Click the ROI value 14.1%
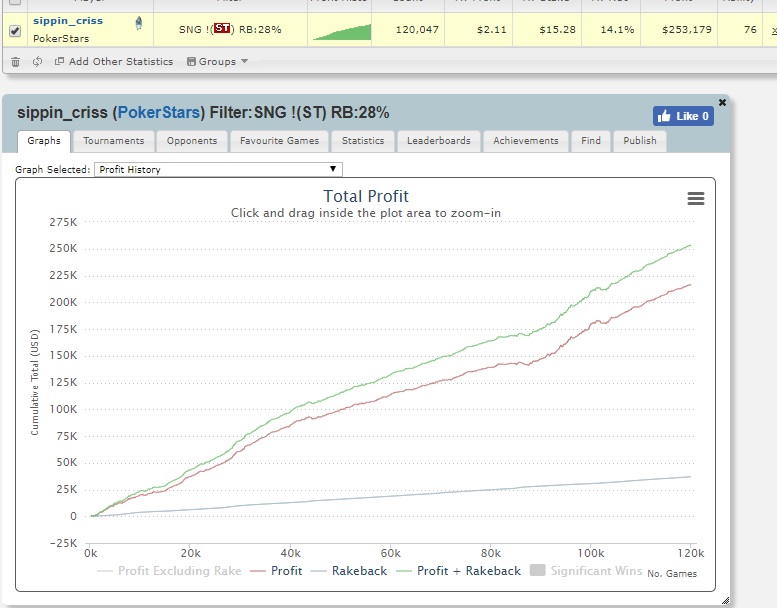This screenshot has height=608, width=777. pyautogui.click(x=617, y=29)
